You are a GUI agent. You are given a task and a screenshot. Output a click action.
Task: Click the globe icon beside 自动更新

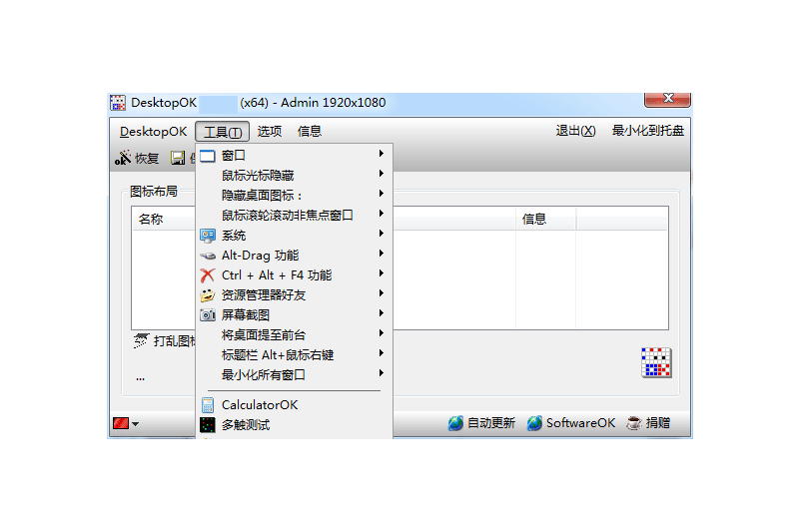[x=455, y=423]
